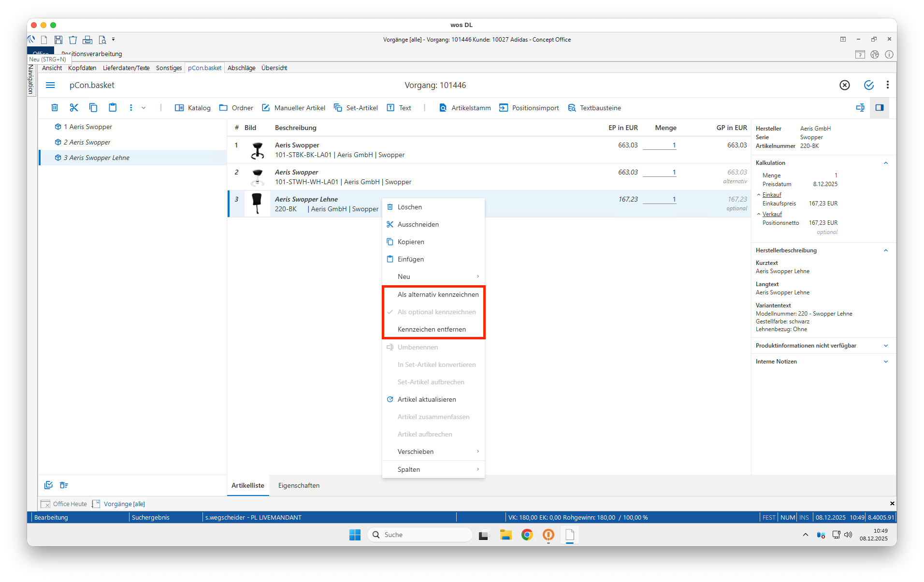Click the scissors cut icon in toolbar
924x582 pixels.
[74, 107]
